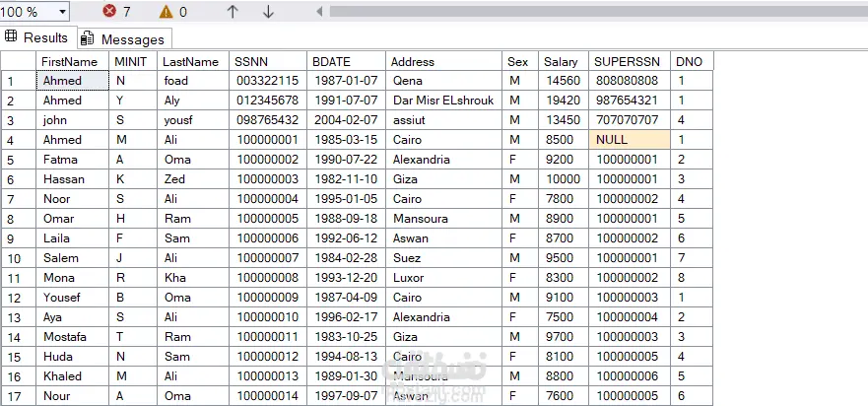Click the BDATE cell 2004-02-07
The image size is (868, 406).
tap(346, 120)
